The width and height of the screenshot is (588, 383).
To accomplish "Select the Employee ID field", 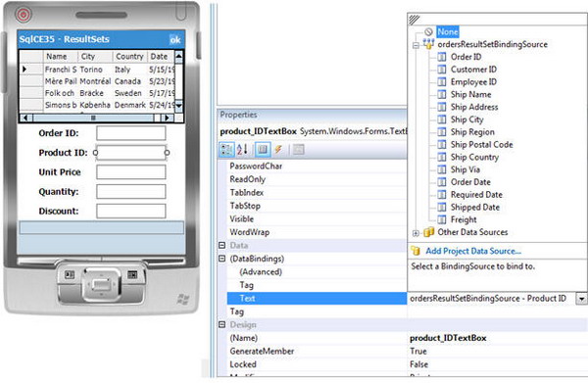I will coord(473,82).
